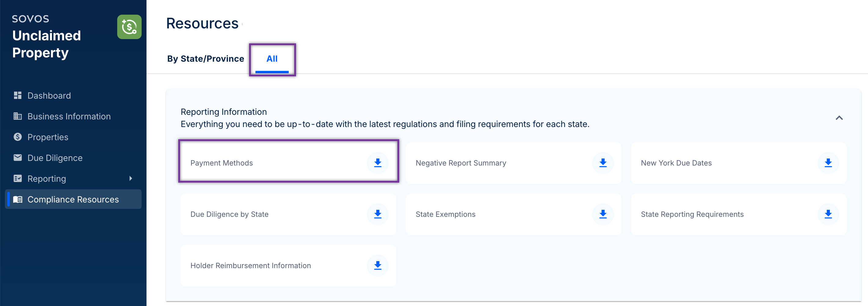This screenshot has height=306, width=868.
Task: Download New York Due Dates document
Action: click(x=828, y=163)
